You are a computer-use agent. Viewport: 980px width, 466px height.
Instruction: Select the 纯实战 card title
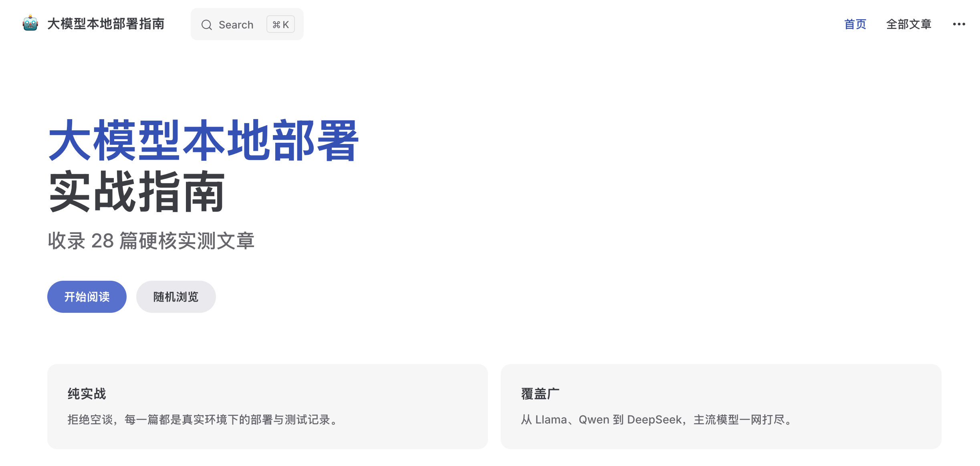coord(87,394)
